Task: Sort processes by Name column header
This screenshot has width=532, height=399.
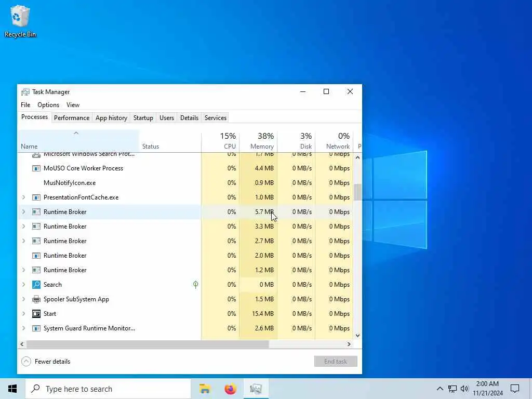Action: pyautogui.click(x=78, y=141)
